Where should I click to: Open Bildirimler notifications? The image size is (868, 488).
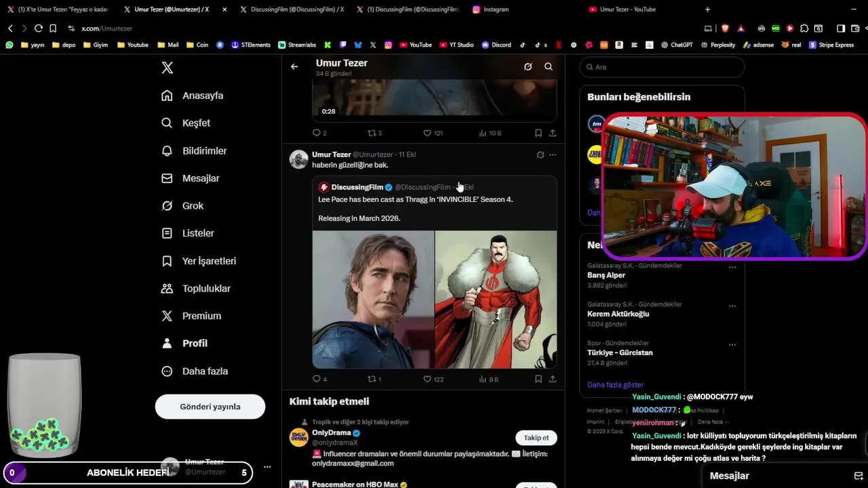pyautogui.click(x=194, y=150)
